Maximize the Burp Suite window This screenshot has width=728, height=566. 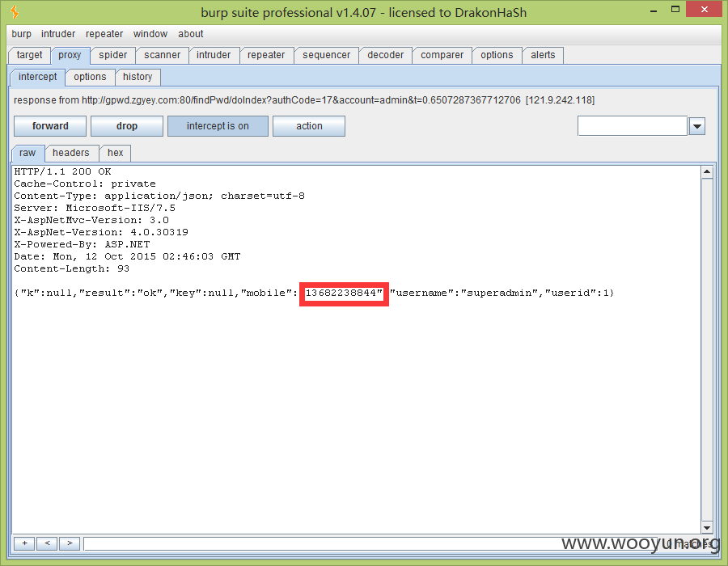coord(675,9)
